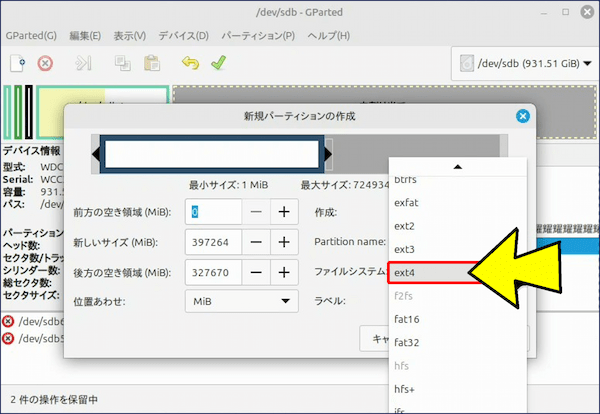Open the デバイス(D) menu

point(183,35)
